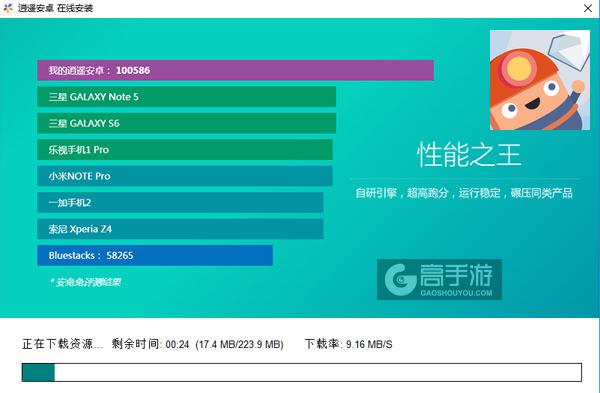The height and width of the screenshot is (393, 600).
Task: Click the 剩余时间 00:24 readout
Action: tap(150, 344)
